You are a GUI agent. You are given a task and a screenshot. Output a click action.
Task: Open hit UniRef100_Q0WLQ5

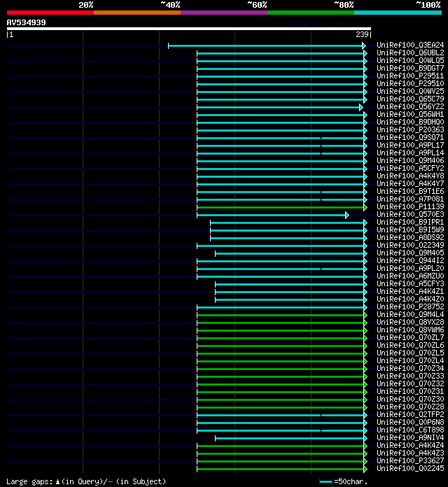click(410, 61)
